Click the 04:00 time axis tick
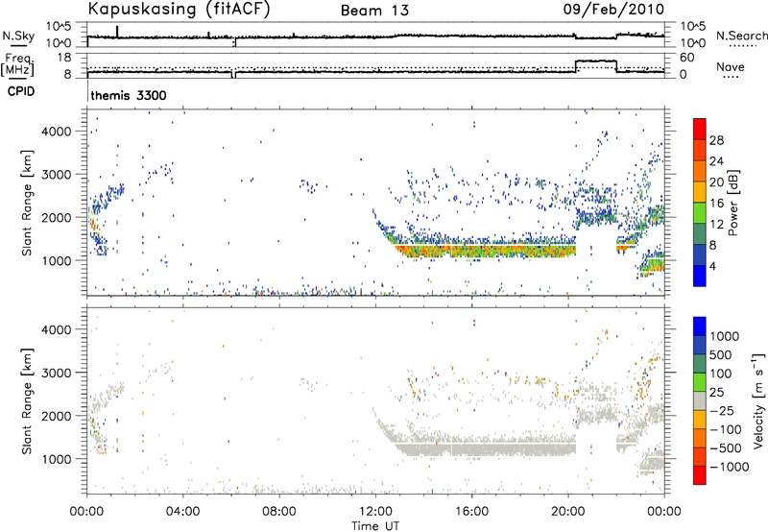 pos(182,512)
